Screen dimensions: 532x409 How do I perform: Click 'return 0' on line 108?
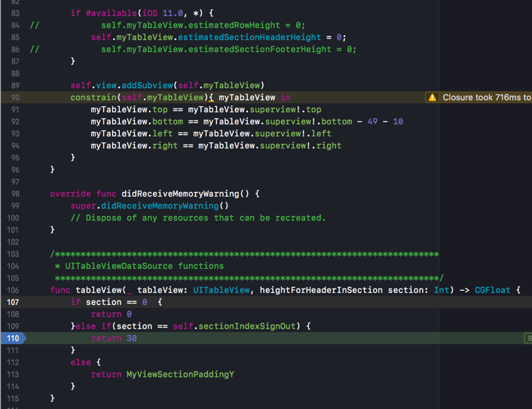click(112, 314)
